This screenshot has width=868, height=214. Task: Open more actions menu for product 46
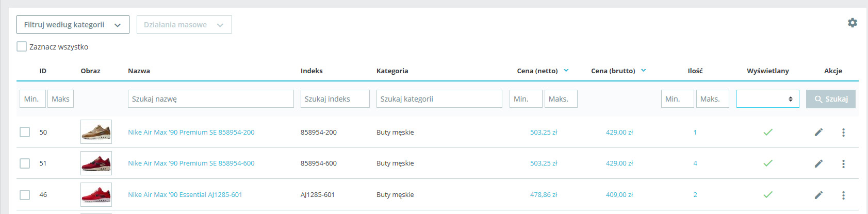(x=843, y=195)
